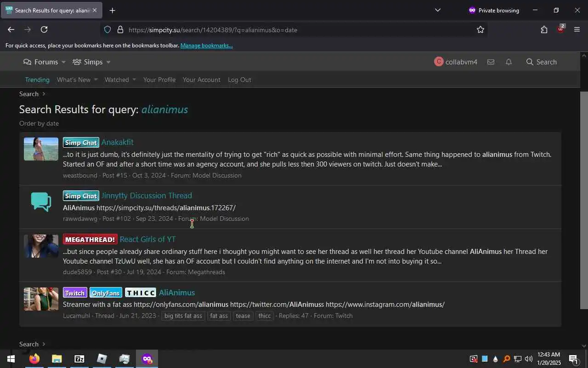Viewport: 588px width, 368px height.
Task: Open the Watched link
Action: 117,80
